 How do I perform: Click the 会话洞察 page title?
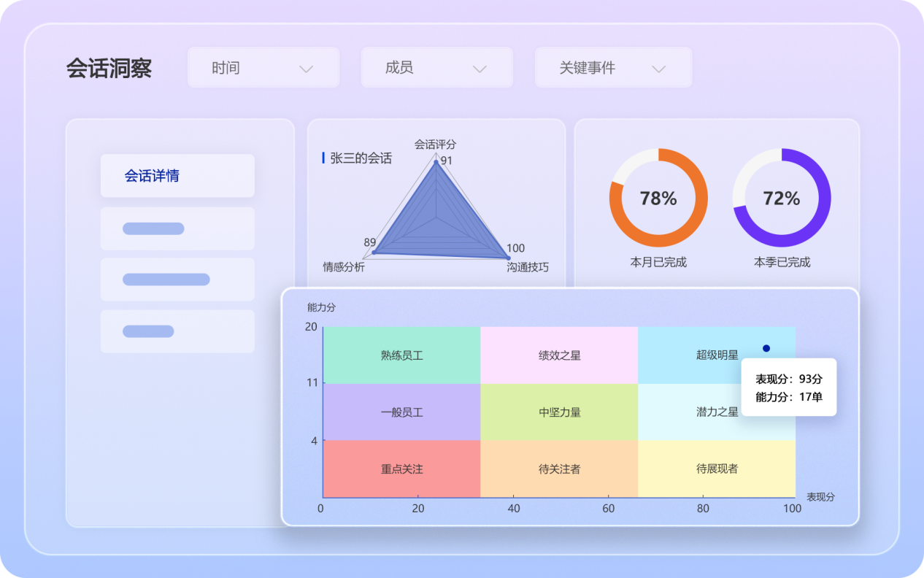(109, 69)
